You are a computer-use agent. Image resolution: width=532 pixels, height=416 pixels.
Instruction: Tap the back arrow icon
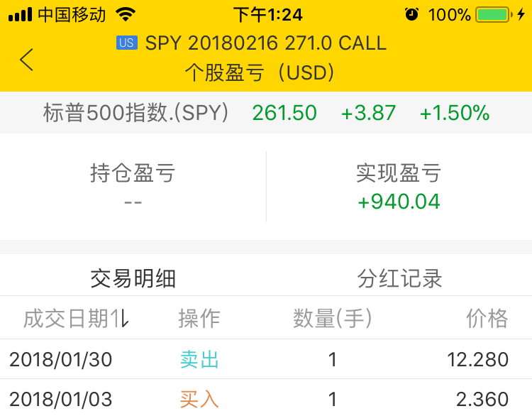26,60
